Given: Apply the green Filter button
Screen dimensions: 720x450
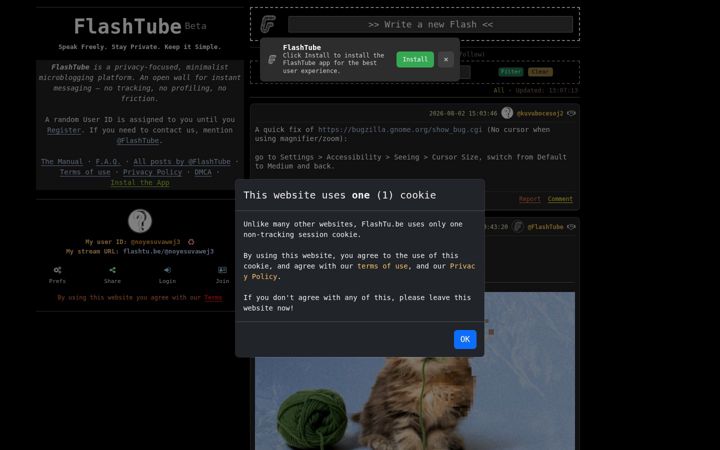Looking at the screenshot, I should click(x=511, y=72).
